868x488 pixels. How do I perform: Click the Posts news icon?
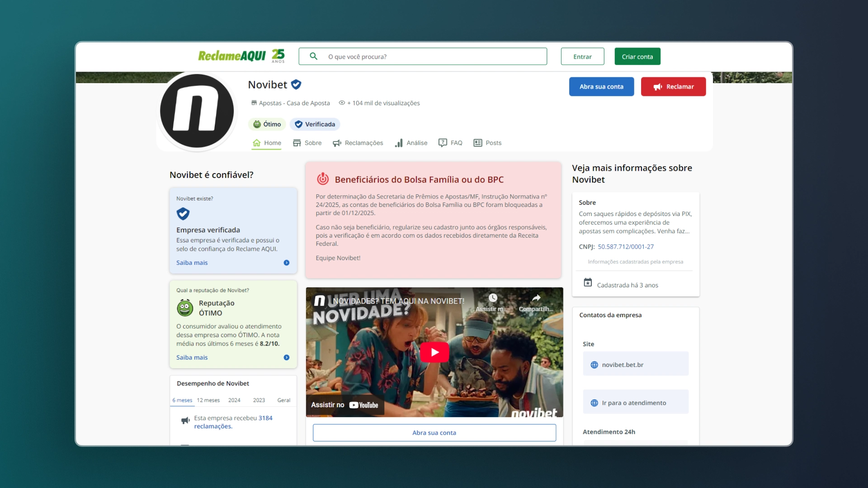click(478, 143)
